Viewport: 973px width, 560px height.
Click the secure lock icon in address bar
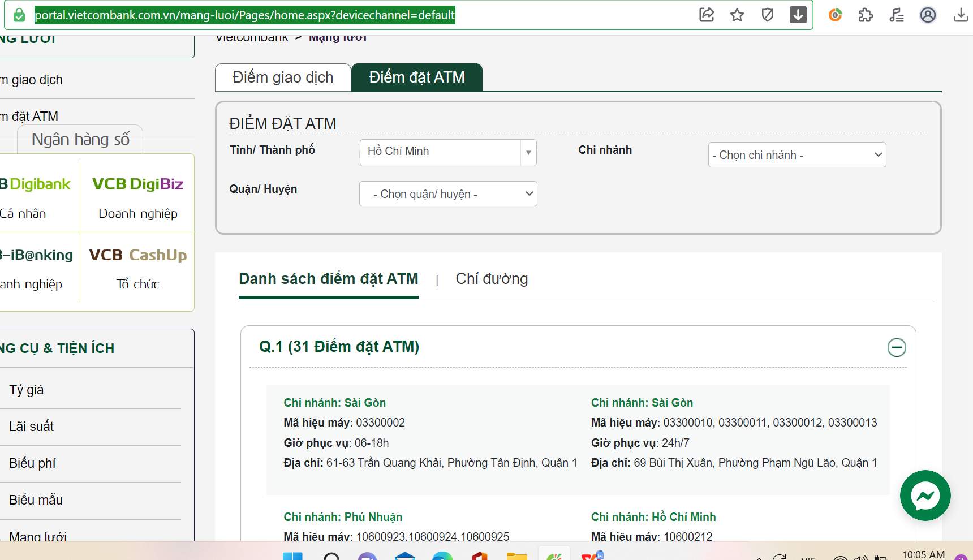pos(19,15)
